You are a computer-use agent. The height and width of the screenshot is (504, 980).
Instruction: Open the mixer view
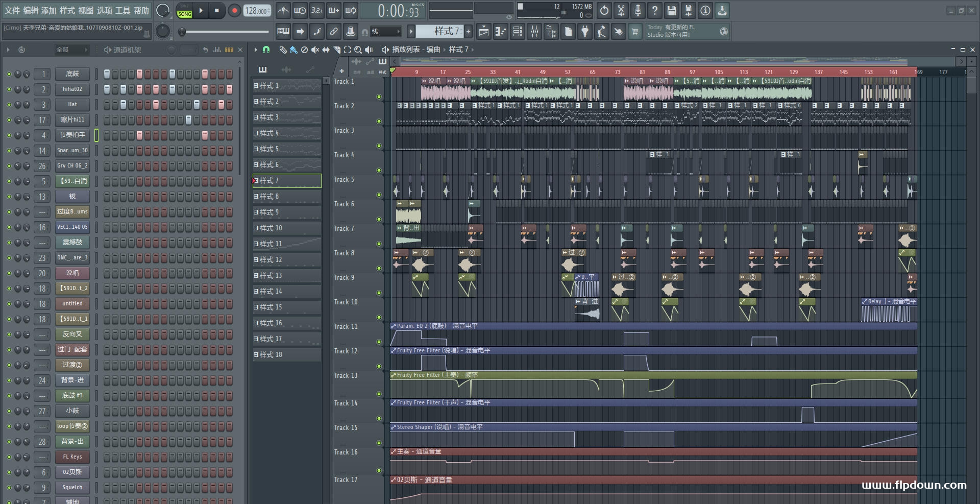coord(534,32)
